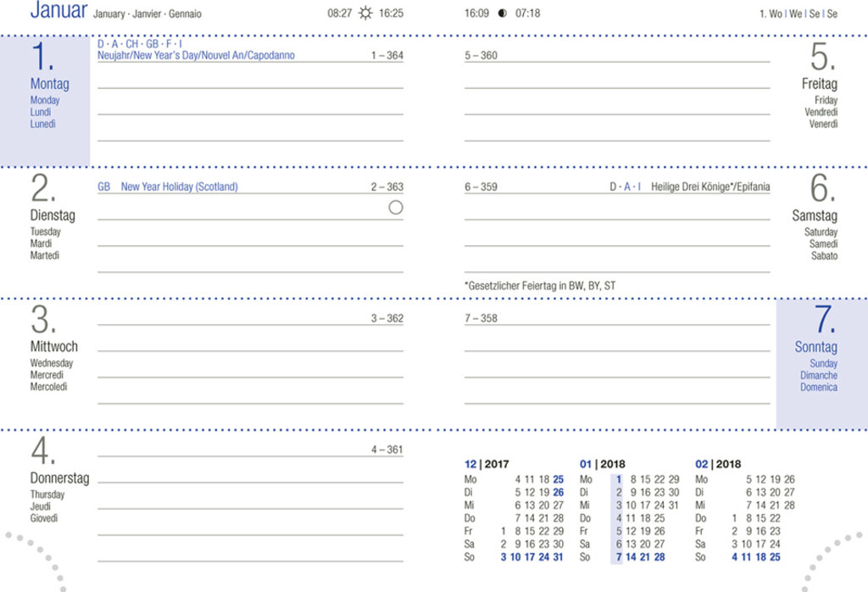Click day counter '5 – 360'
Viewport: 868px width, 592px height.
pyautogui.click(x=481, y=55)
